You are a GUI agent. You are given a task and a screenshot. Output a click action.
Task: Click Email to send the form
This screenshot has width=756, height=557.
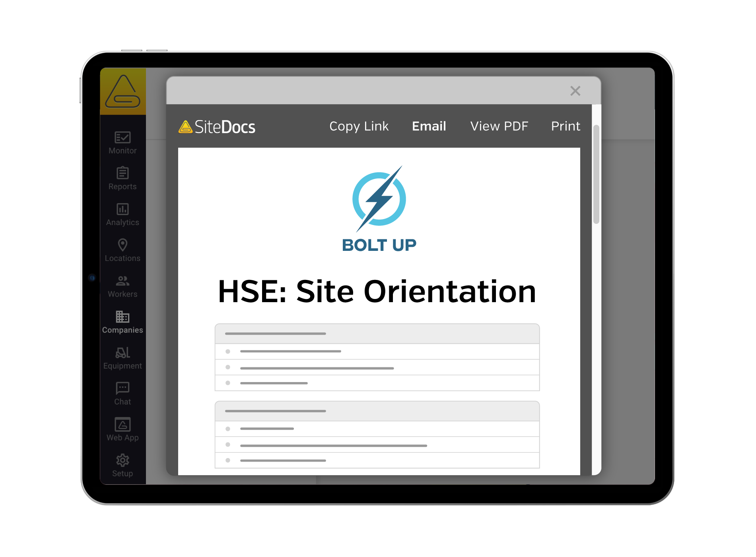pos(429,126)
